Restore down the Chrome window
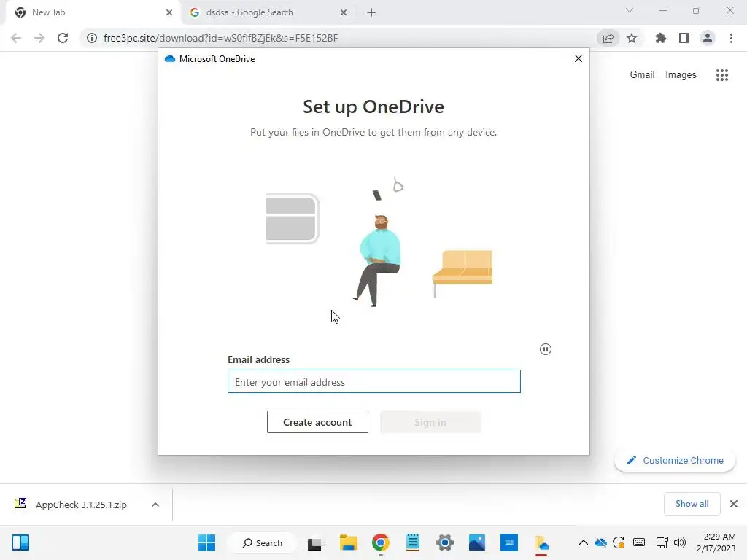This screenshot has height=560, width=747. pos(697,10)
